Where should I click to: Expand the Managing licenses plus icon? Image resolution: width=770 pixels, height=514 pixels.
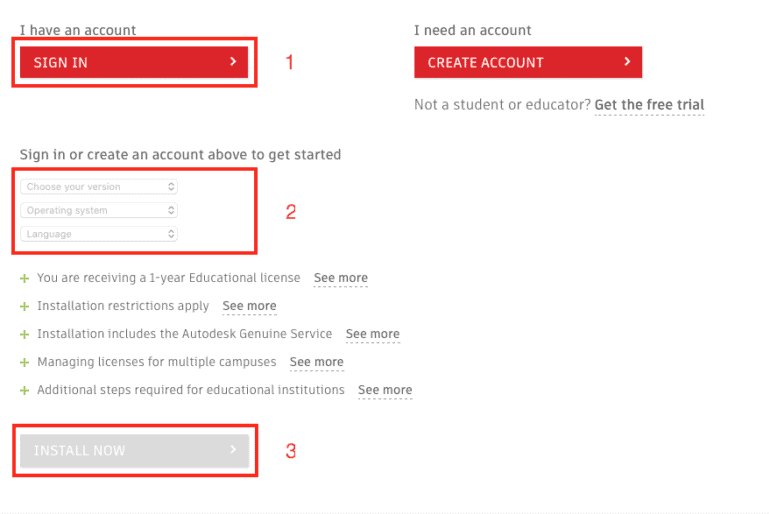pos(25,362)
